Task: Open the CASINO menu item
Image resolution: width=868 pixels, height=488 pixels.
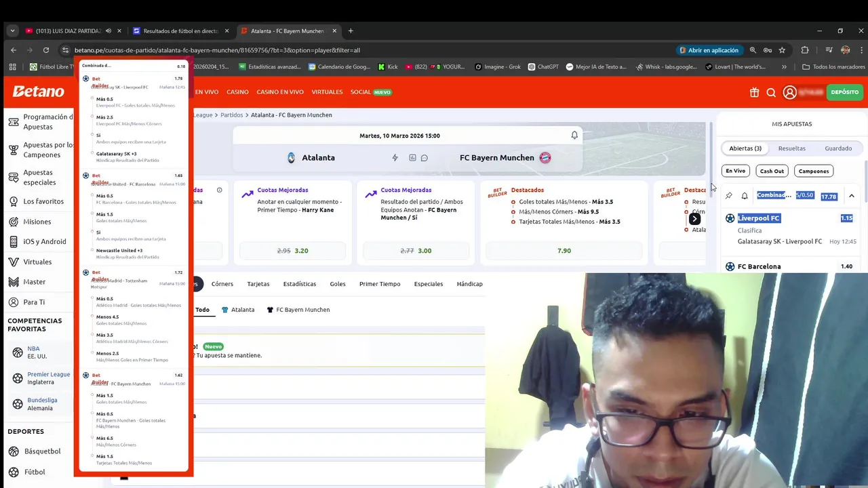Action: 237,92
